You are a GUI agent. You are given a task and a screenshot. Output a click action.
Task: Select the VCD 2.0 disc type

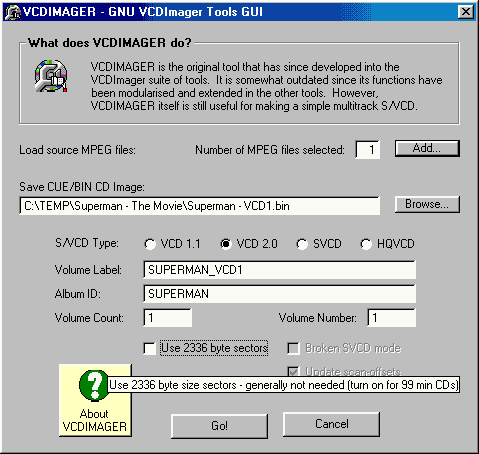click(226, 244)
